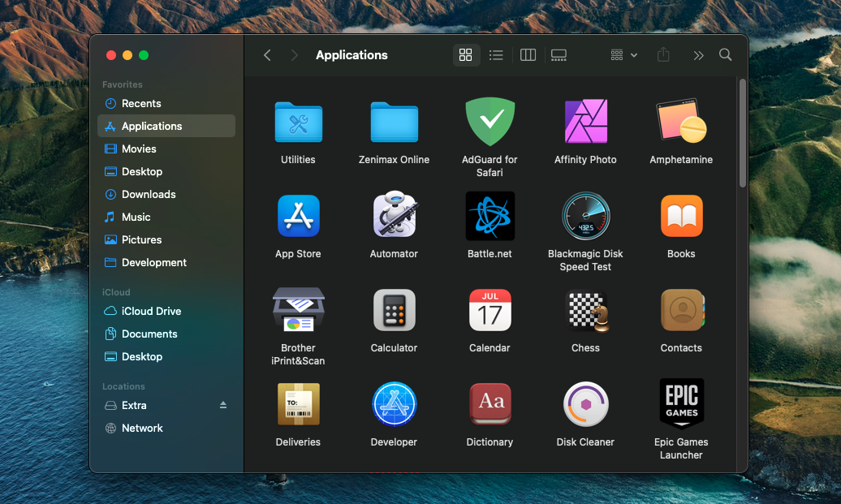Open Finder search
Screen dimensions: 841x504
[725, 54]
